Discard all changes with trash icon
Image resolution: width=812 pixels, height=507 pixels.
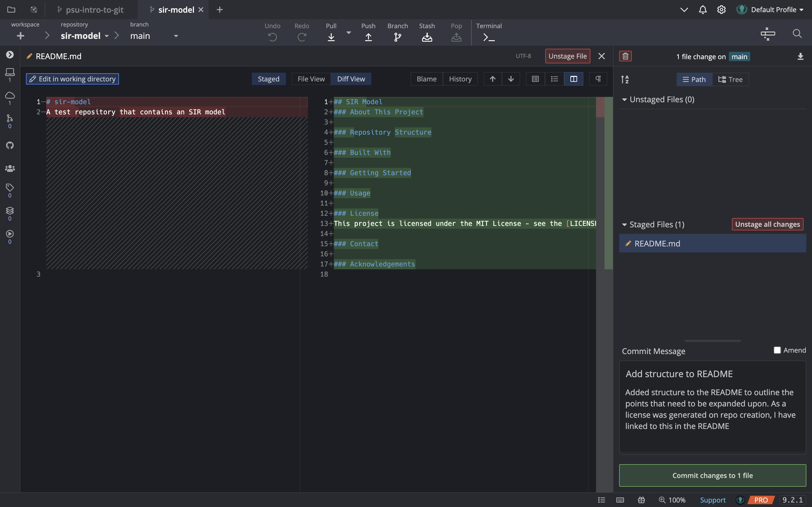tap(625, 56)
